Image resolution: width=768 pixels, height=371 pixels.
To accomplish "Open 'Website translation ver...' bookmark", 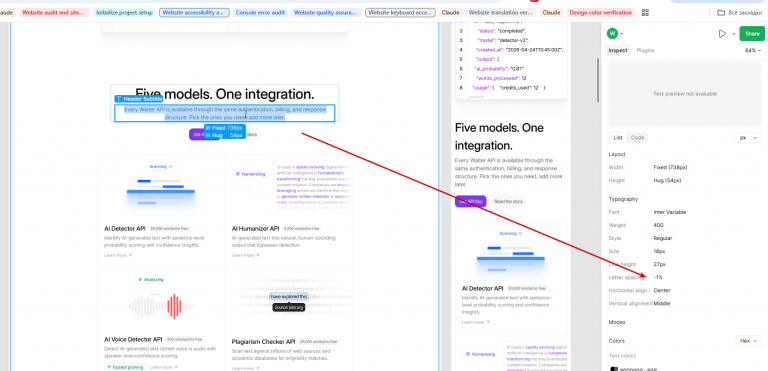I will 500,13.
